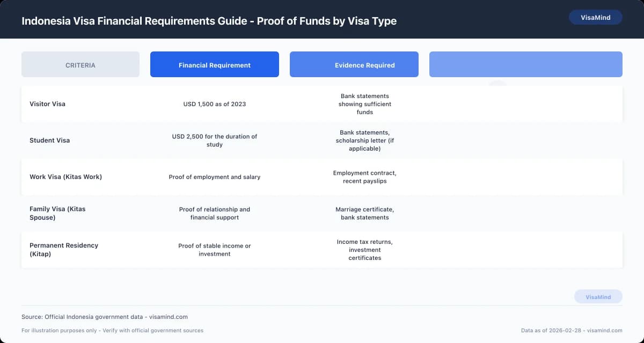
Task: Click the unlabeled fourth column header
Action: pyautogui.click(x=525, y=64)
